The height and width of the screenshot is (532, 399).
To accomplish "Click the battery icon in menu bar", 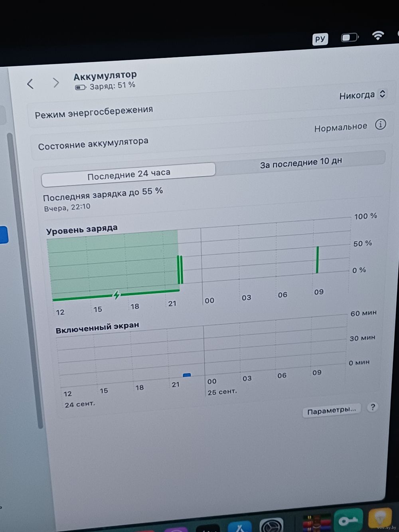I will point(350,38).
